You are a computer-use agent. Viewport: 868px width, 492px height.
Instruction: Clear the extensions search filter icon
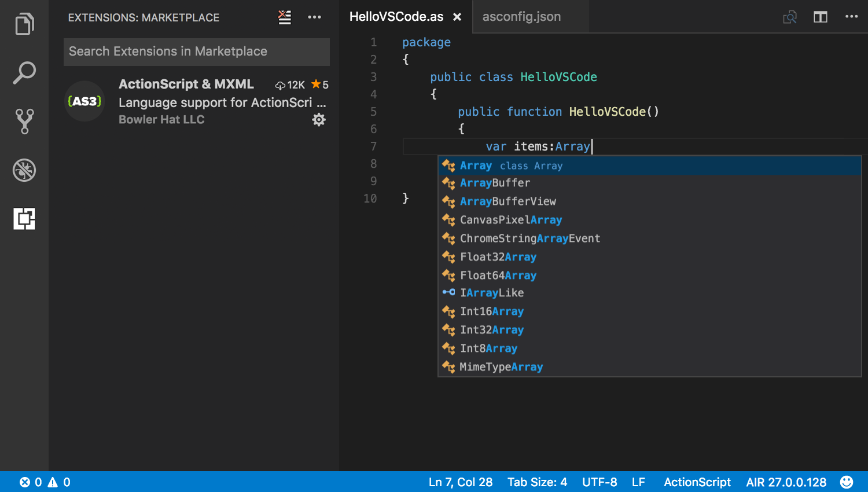tap(284, 17)
